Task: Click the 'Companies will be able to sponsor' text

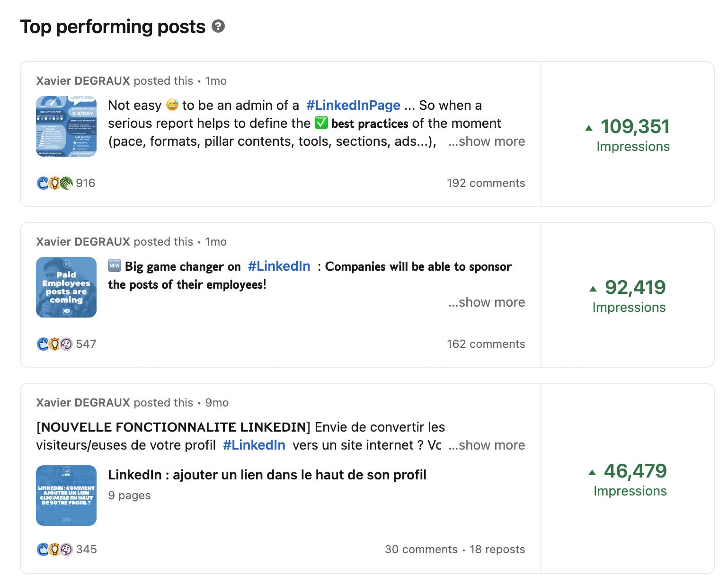Action: [x=418, y=266]
